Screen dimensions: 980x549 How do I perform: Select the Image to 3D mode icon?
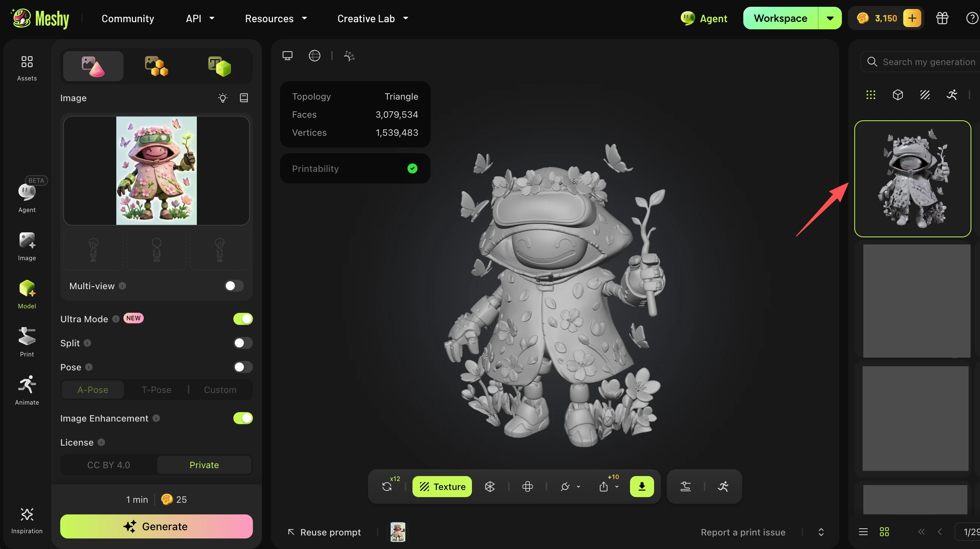93,66
